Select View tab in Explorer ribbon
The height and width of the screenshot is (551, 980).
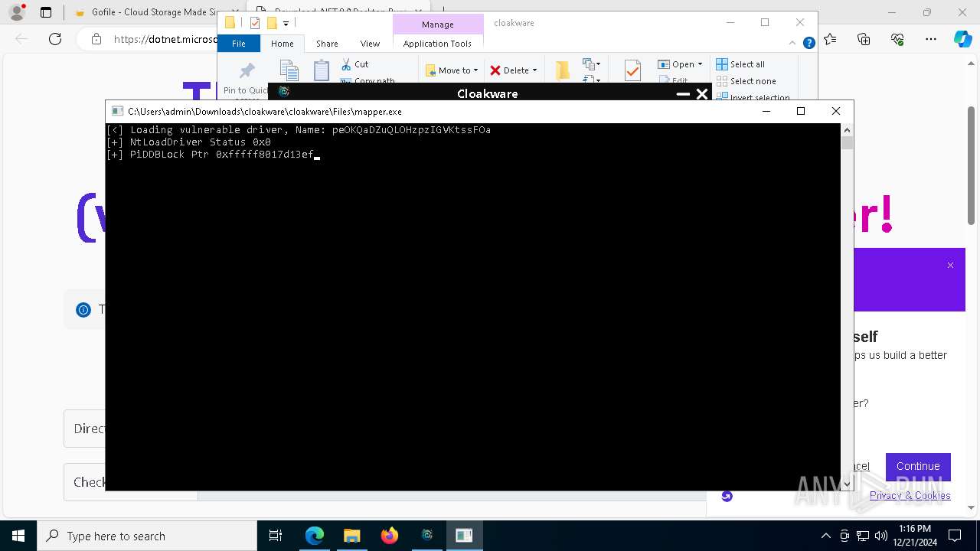[370, 44]
